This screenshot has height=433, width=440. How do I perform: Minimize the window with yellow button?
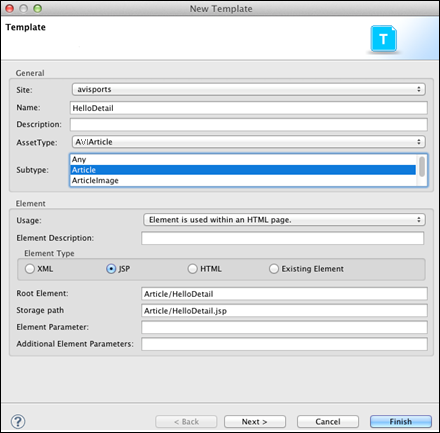point(23,8)
